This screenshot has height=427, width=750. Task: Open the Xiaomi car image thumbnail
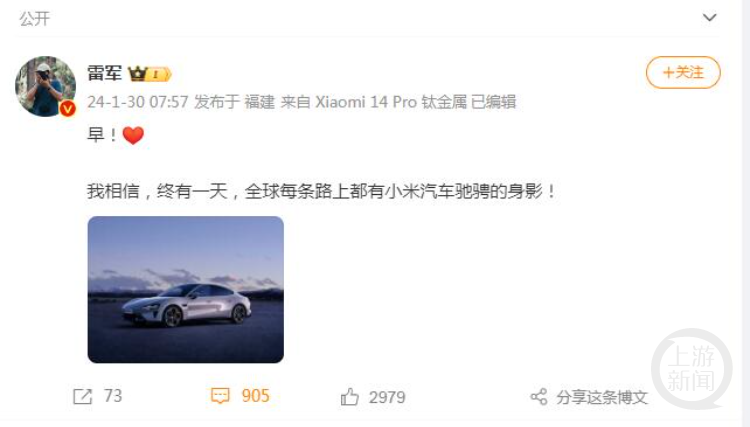pos(186,290)
